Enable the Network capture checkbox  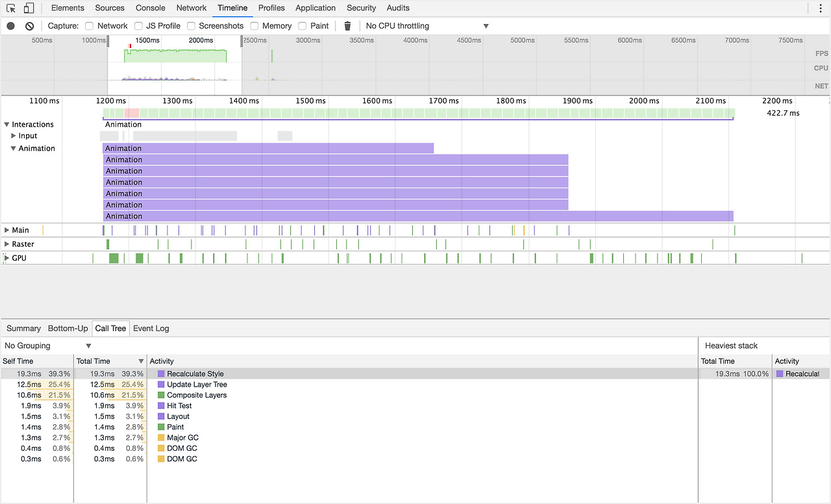pyautogui.click(x=90, y=26)
